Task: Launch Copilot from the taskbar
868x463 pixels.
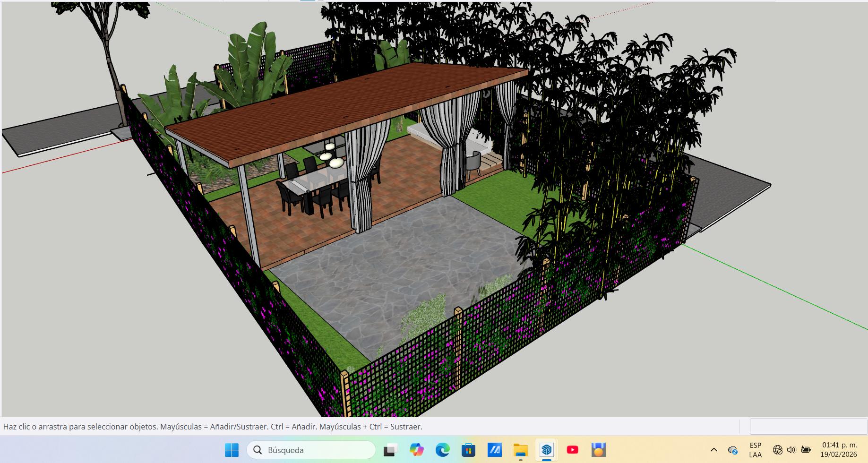Action: [x=416, y=450]
